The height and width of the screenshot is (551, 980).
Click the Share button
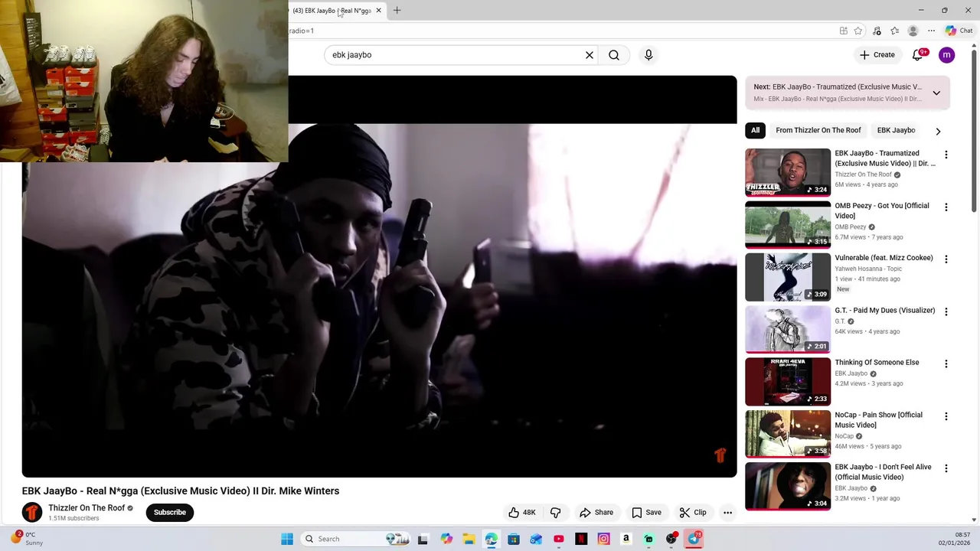(x=596, y=513)
